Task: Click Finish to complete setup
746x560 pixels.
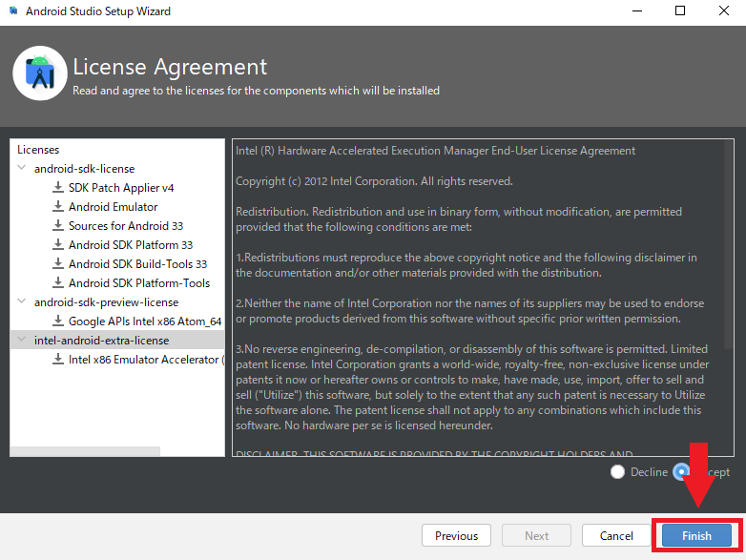Action: click(x=696, y=536)
